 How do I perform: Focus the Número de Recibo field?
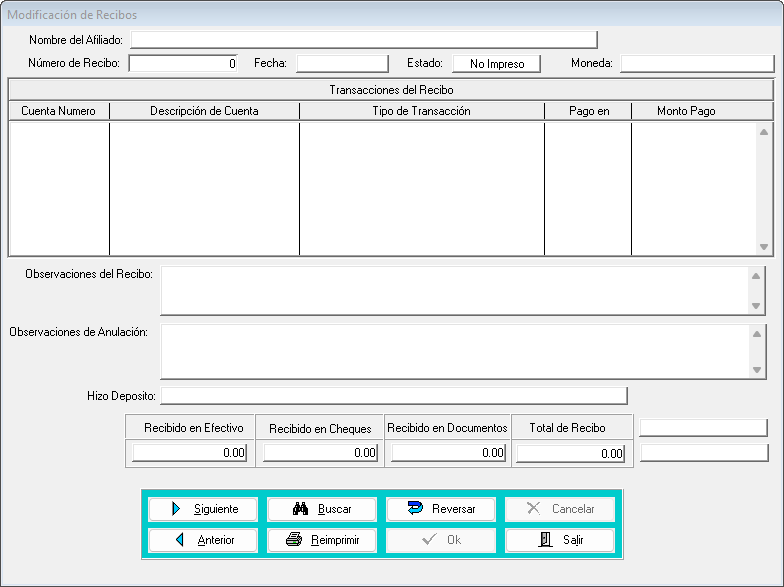tap(184, 64)
